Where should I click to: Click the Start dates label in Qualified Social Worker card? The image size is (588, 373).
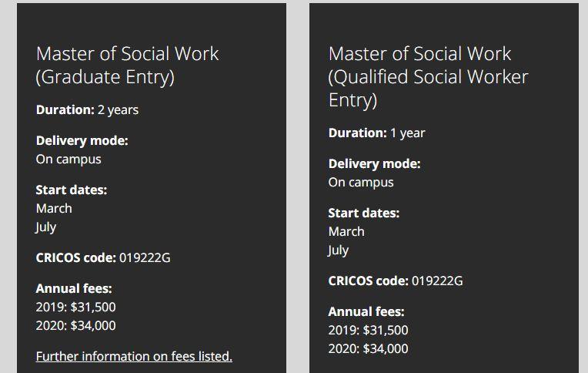coord(364,213)
